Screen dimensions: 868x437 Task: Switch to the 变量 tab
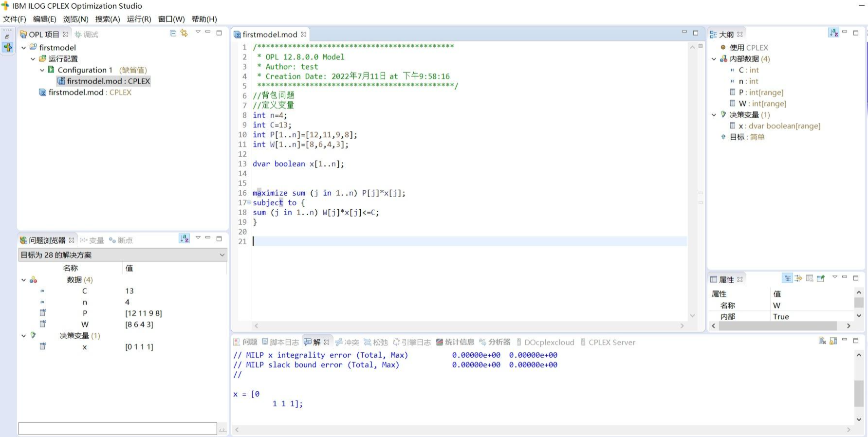click(92, 240)
